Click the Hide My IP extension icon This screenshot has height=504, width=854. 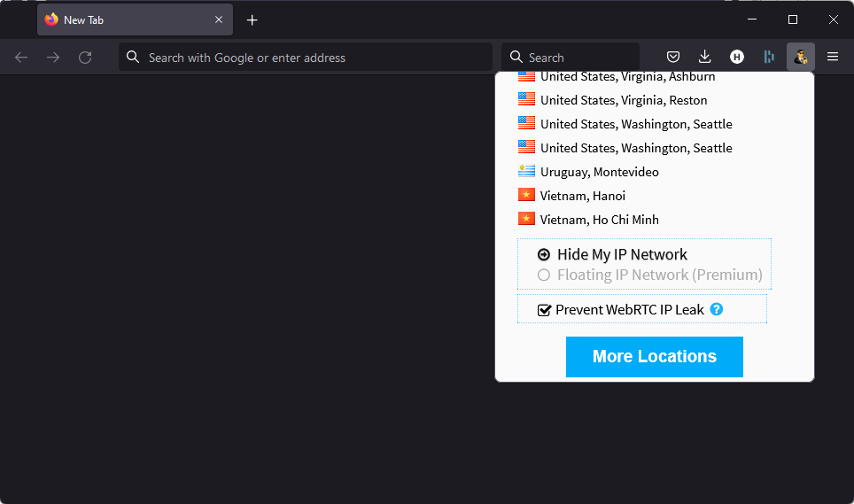pos(800,58)
